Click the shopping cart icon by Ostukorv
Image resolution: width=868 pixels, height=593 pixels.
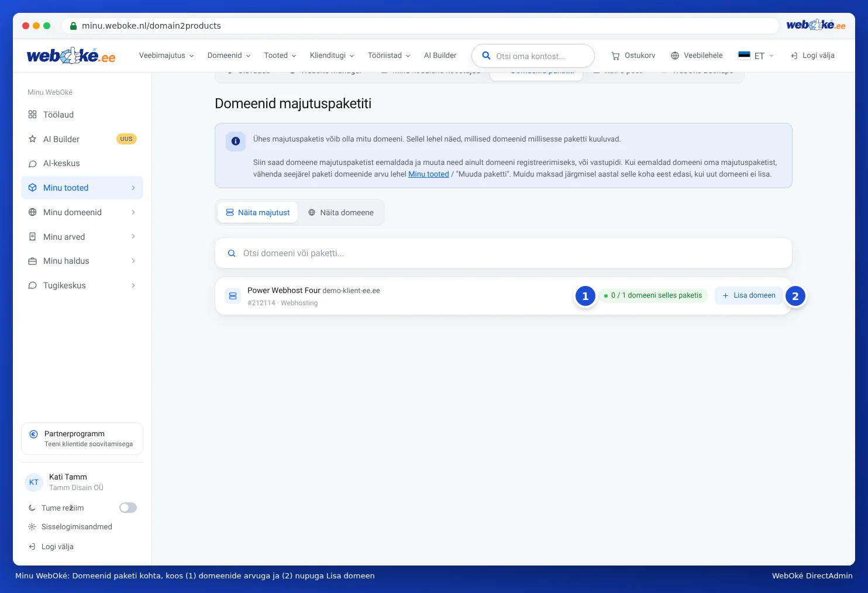615,56
